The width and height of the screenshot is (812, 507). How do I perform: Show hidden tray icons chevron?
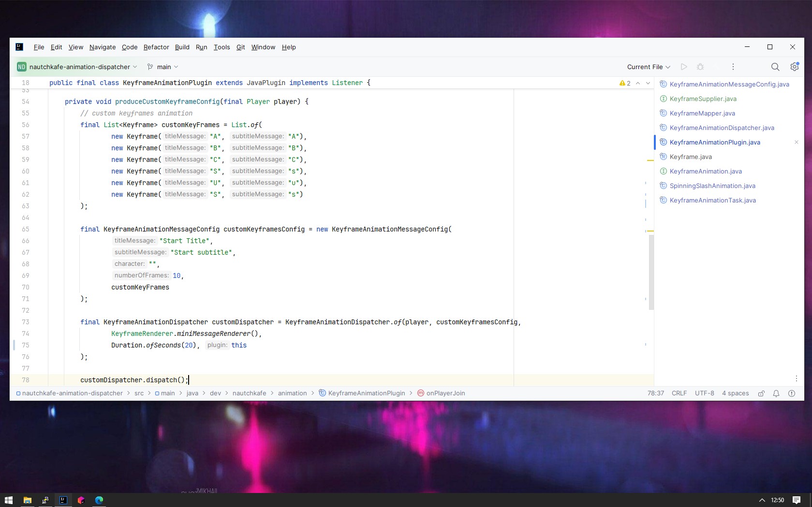tap(762, 500)
